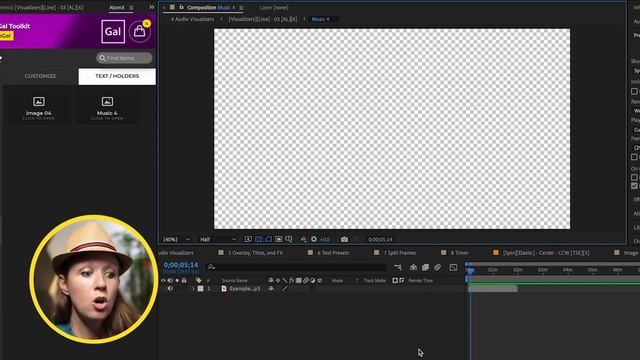Open the 5 Overlay, Titles, and FX timeline tab

tap(255, 253)
